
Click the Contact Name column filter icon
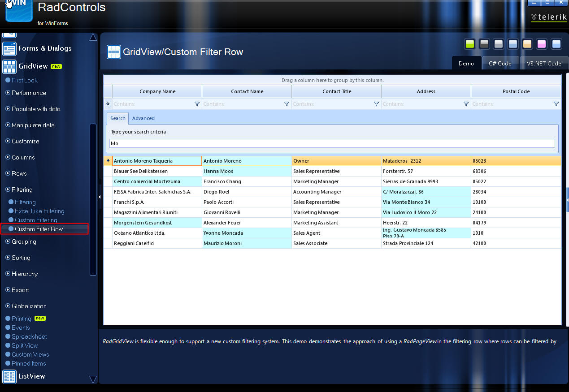287,104
